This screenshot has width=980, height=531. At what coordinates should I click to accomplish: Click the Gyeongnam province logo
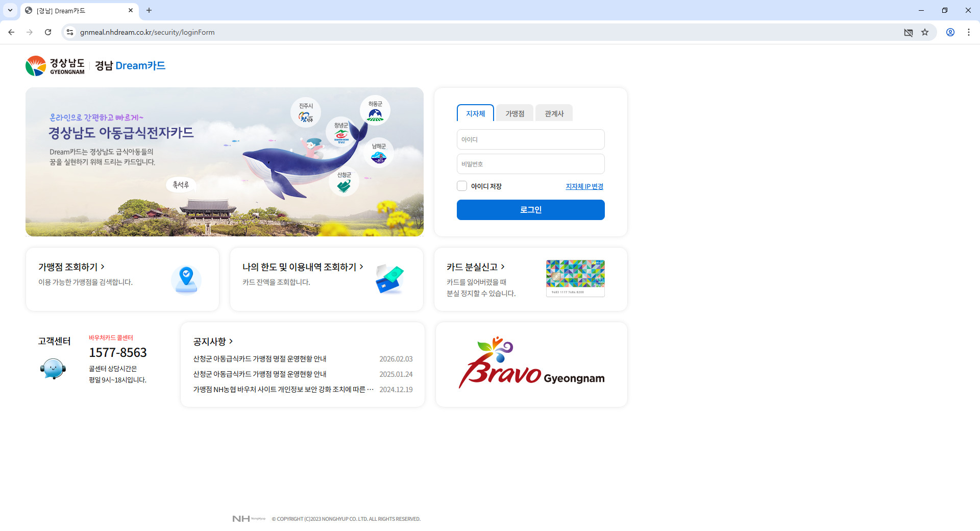(55, 66)
